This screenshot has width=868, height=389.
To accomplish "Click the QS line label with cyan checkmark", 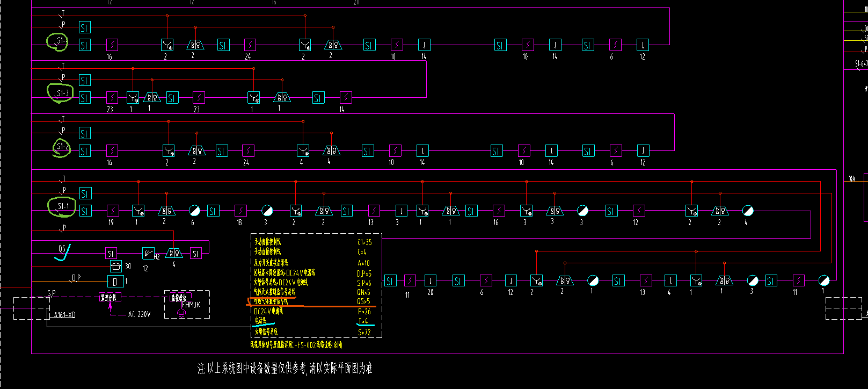I will coord(62,249).
